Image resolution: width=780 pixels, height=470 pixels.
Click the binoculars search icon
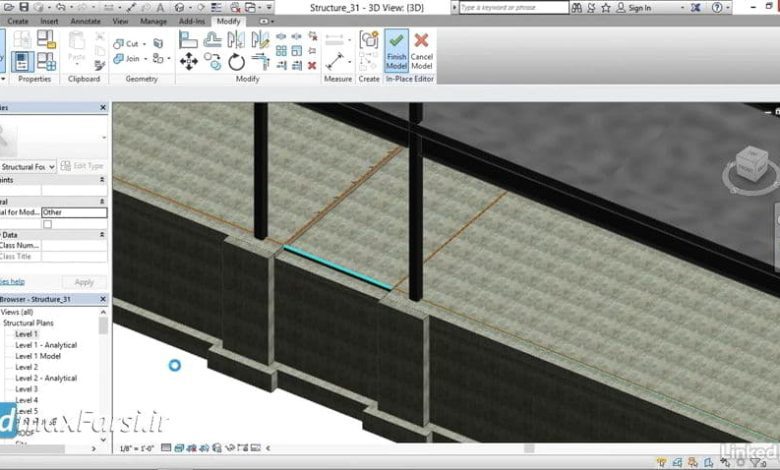pos(577,7)
